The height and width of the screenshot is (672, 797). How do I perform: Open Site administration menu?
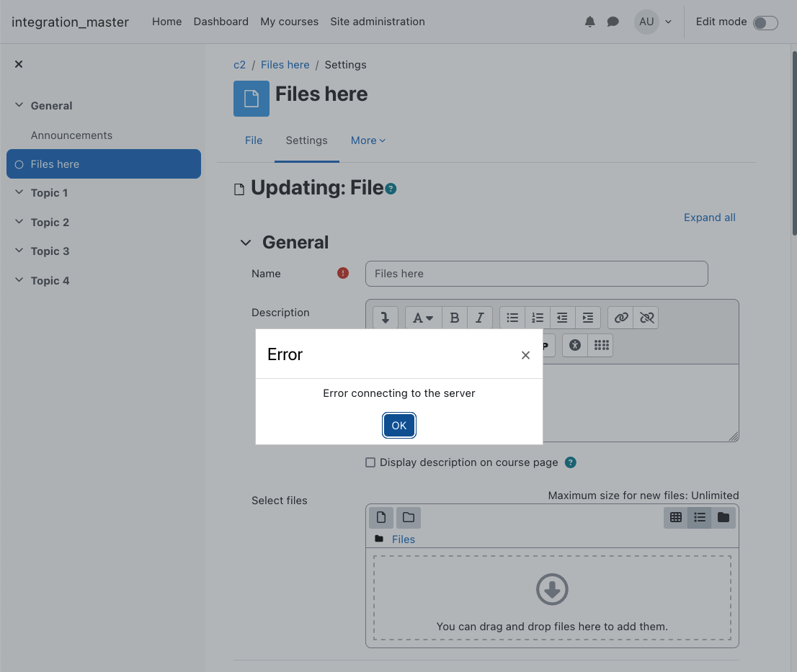[x=378, y=22]
